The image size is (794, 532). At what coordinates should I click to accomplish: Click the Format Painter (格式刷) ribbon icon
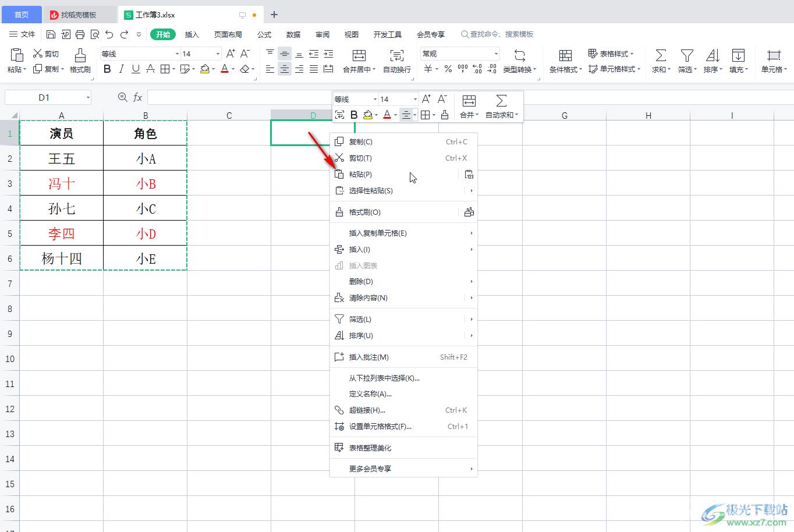click(80, 55)
